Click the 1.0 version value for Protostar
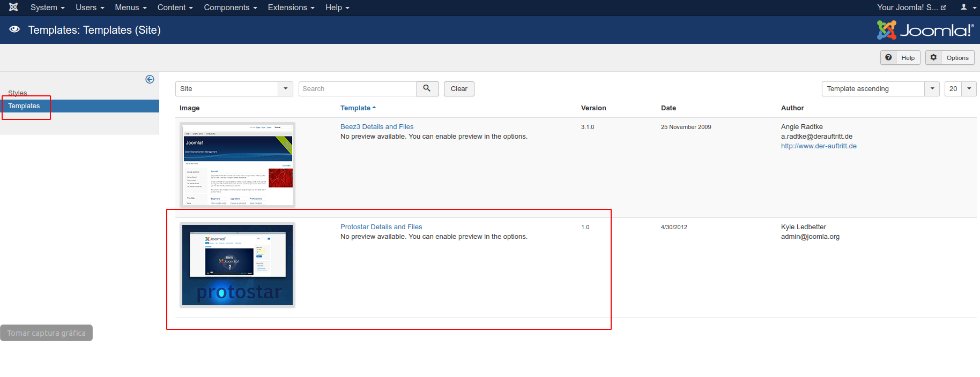Viewport: 980px width, 377px height. click(x=585, y=227)
